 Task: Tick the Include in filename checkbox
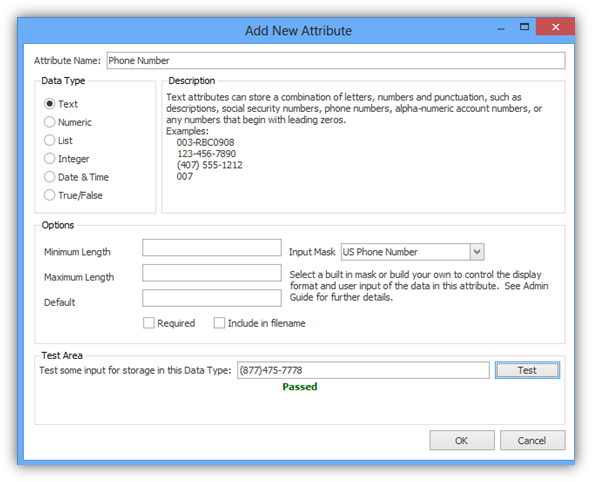pyautogui.click(x=219, y=323)
